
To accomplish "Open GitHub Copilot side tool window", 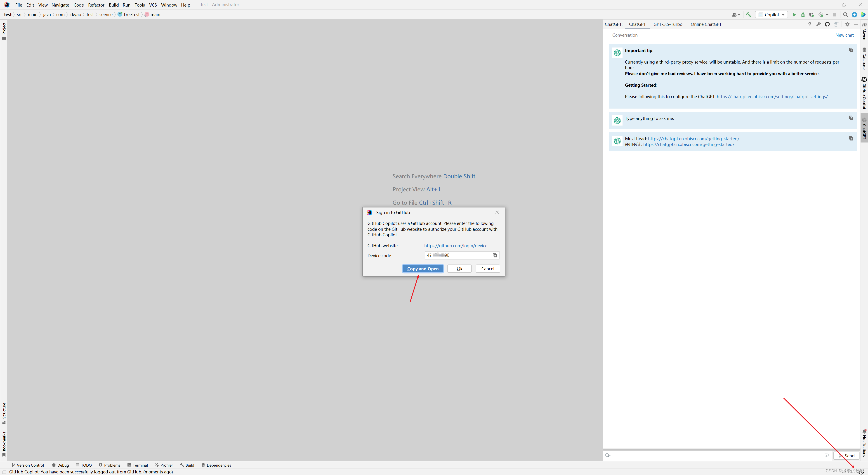I will [864, 93].
